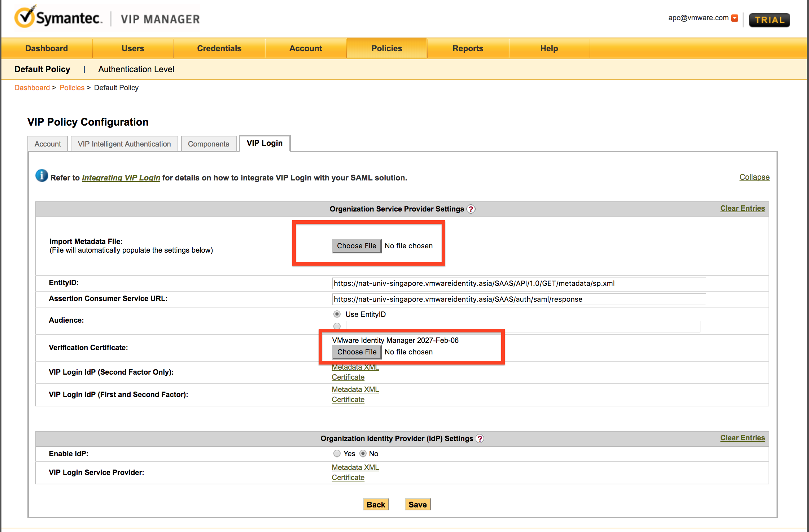The height and width of the screenshot is (532, 809).
Task: Set Enable IdP to Yes
Action: click(x=337, y=453)
